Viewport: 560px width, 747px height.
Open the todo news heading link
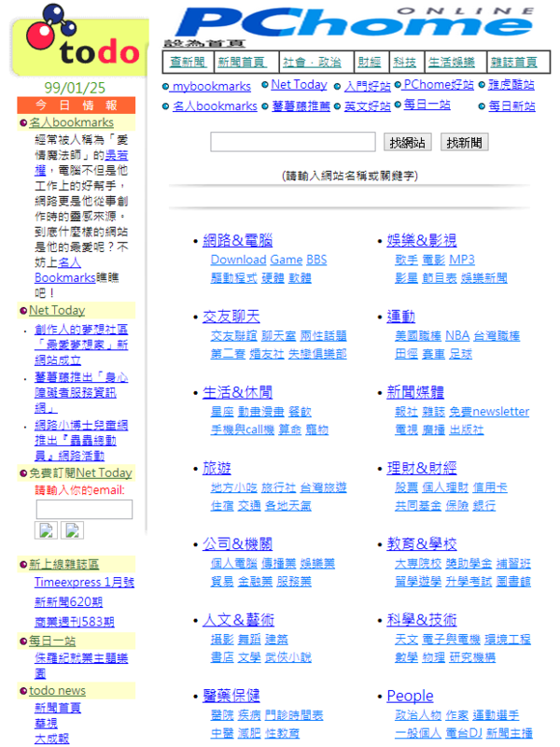coord(57,690)
